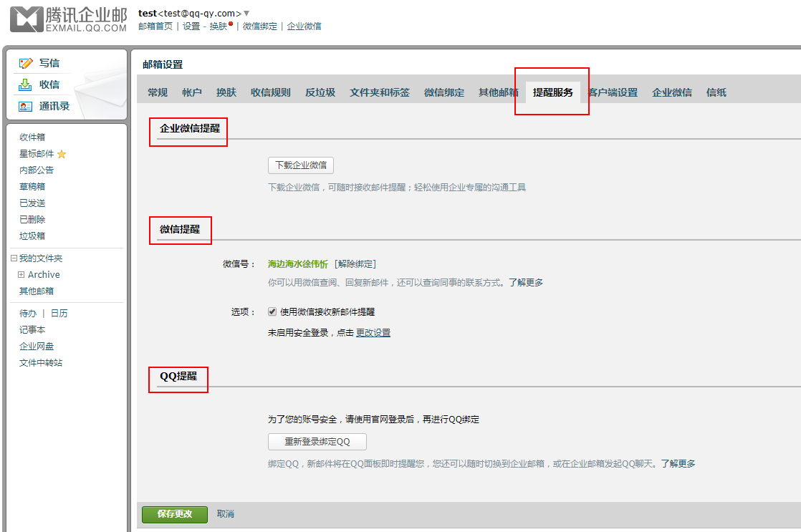Click the receive-mail download icon next to 收信

(x=25, y=84)
